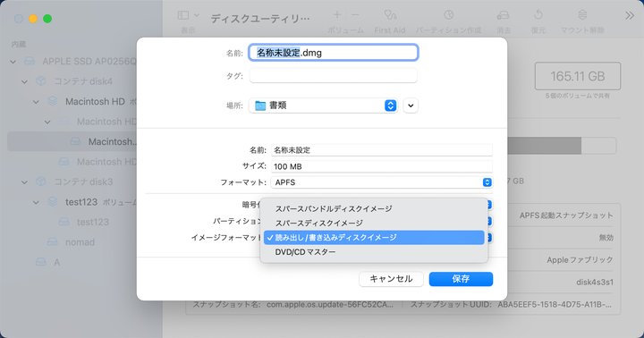Edit the file name field 名称未設定.dmg
The width and height of the screenshot is (644, 338).
(x=334, y=53)
